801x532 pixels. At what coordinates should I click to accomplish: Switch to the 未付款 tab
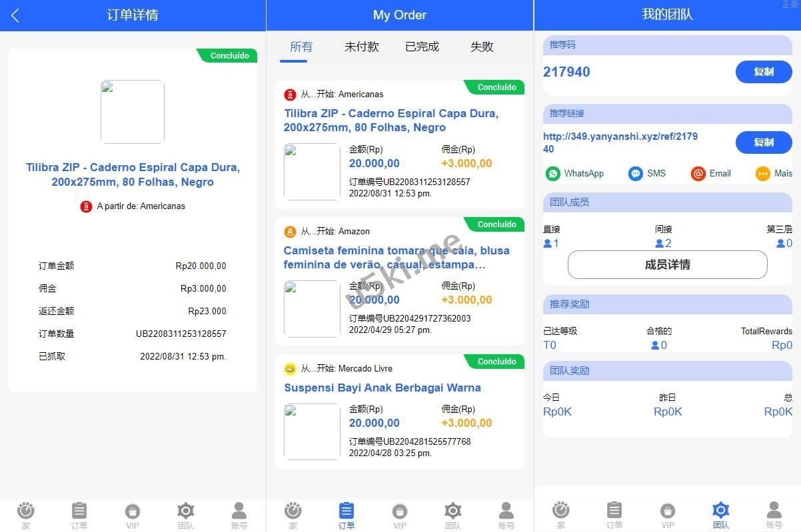pos(361,47)
